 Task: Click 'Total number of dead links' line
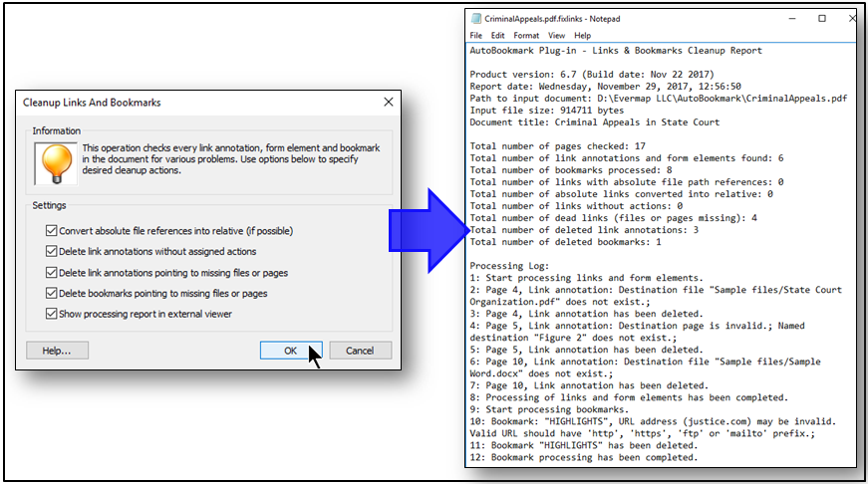[613, 218]
